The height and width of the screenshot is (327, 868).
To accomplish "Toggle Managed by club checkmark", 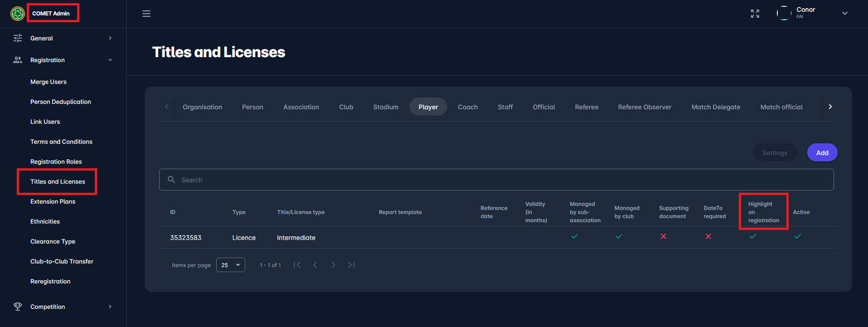I will point(619,236).
